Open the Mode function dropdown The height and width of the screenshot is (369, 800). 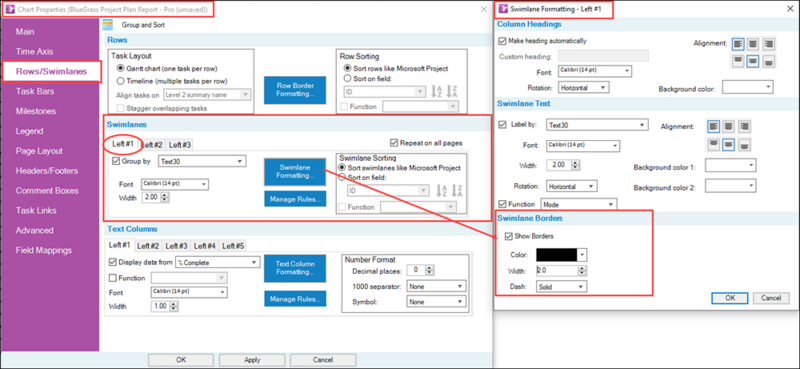click(x=579, y=204)
